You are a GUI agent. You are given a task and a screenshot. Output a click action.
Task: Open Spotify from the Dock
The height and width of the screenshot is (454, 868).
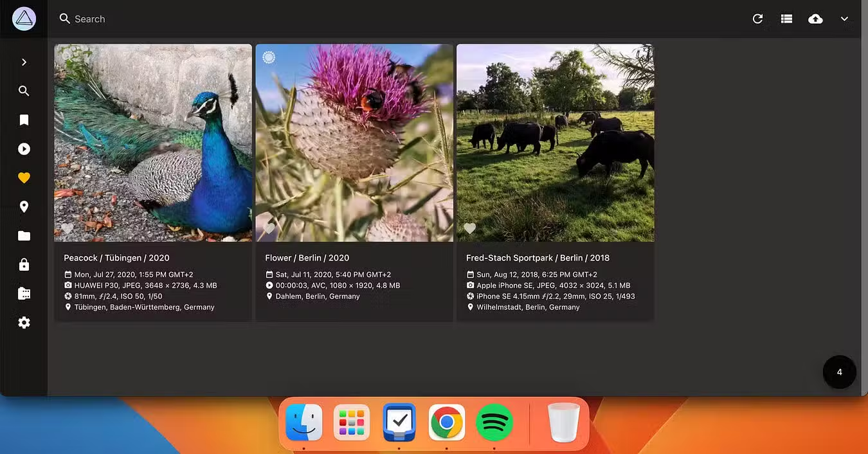click(494, 423)
